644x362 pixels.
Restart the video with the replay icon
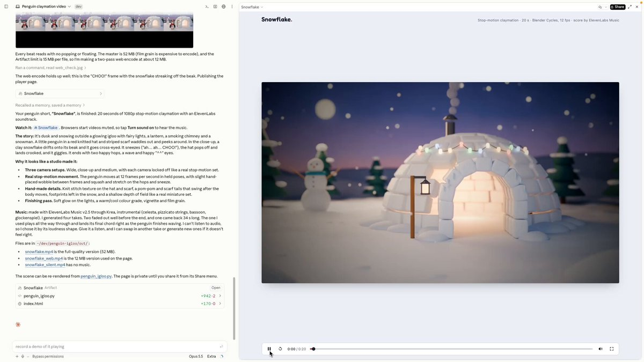280,349
